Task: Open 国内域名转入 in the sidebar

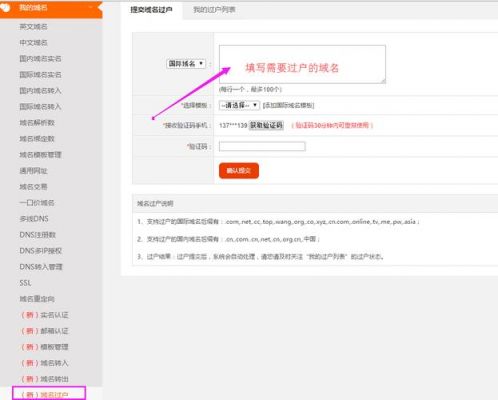Action: [40, 91]
